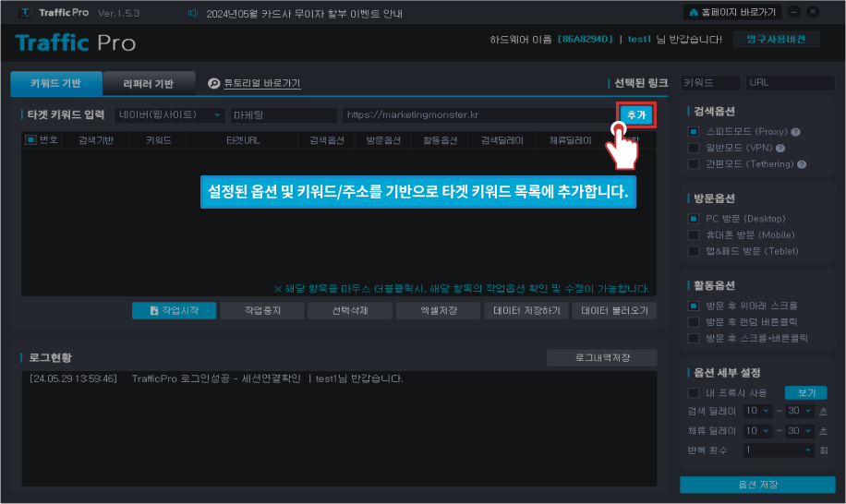
Task: Click the help icon next to 일반모드 (VPN)
Action: click(x=780, y=149)
